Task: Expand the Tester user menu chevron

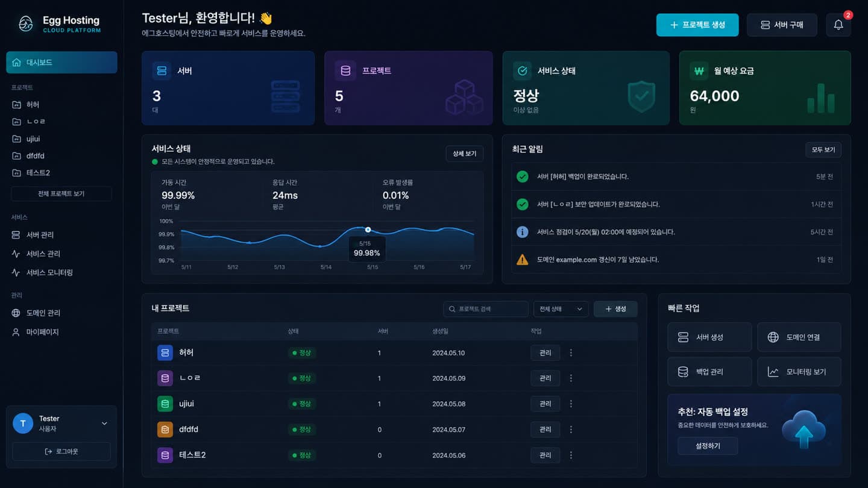Action: (104, 424)
